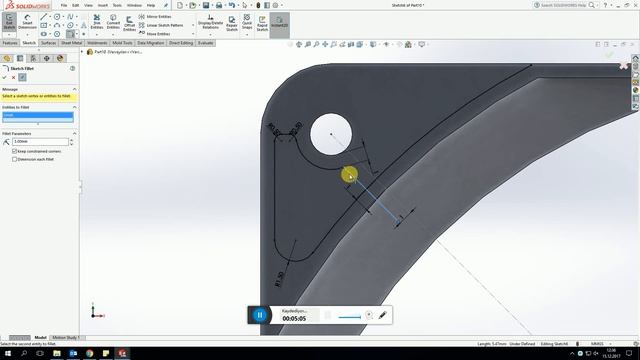Screen dimensions: 640x360
Task: Open the Edit menu
Action: [76, 5]
